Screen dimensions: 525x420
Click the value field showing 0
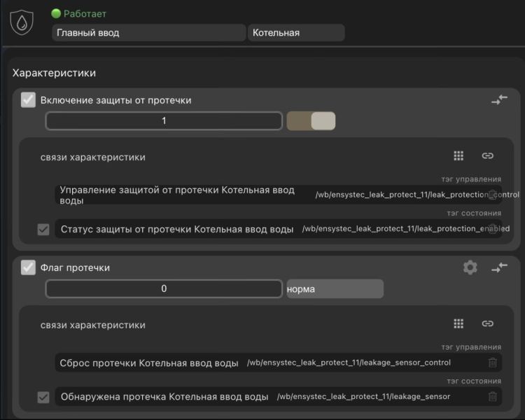click(164, 288)
